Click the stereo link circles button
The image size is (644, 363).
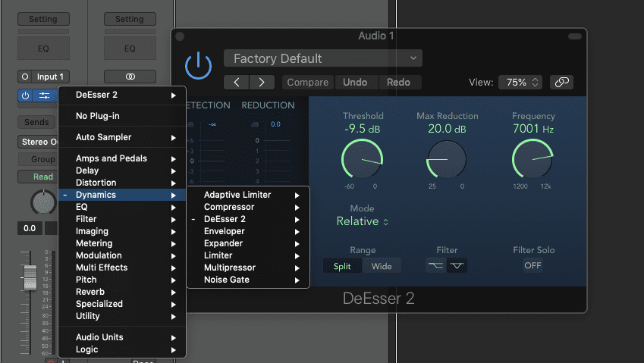pyautogui.click(x=130, y=77)
